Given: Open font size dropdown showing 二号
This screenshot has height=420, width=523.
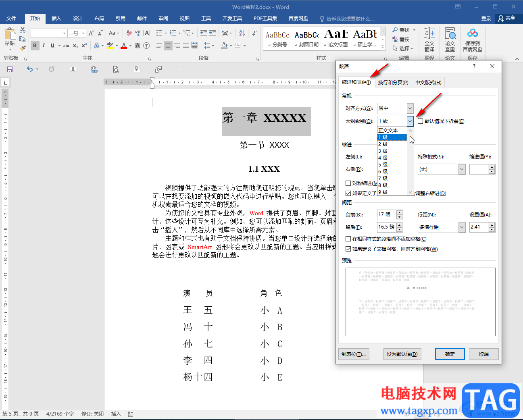Looking at the screenshot, I should 83,33.
